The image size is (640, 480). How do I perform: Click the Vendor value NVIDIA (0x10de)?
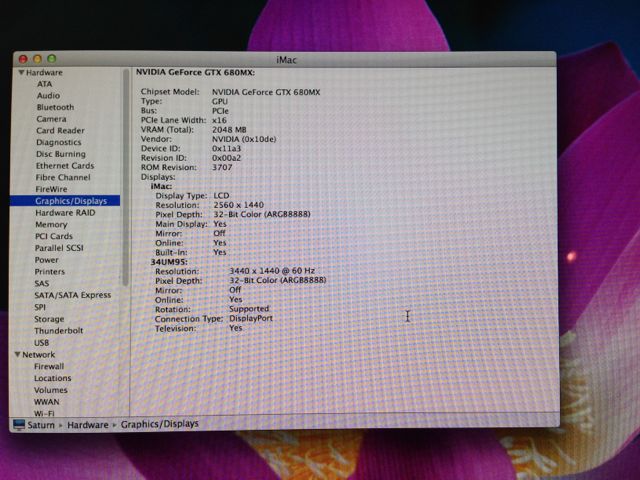[244, 139]
